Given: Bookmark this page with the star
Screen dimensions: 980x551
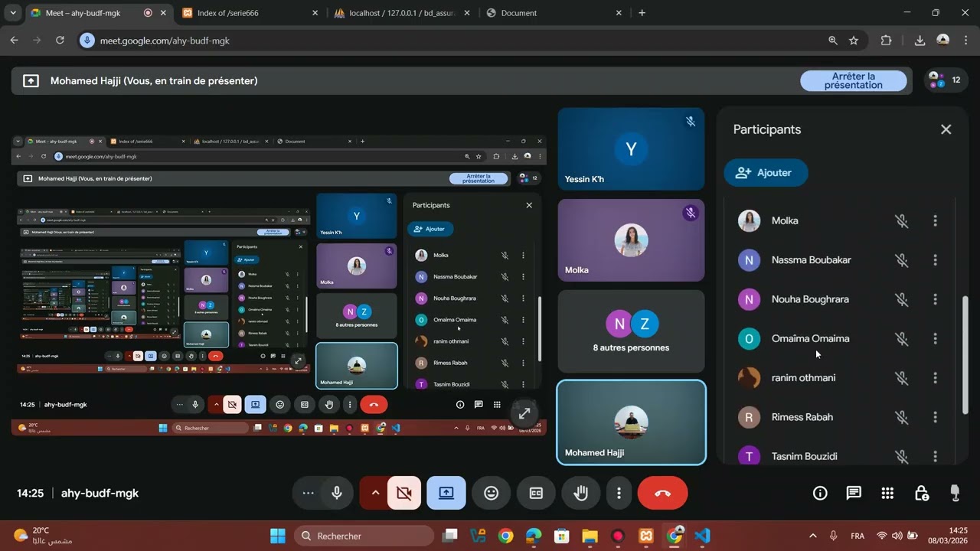Looking at the screenshot, I should coord(854,41).
